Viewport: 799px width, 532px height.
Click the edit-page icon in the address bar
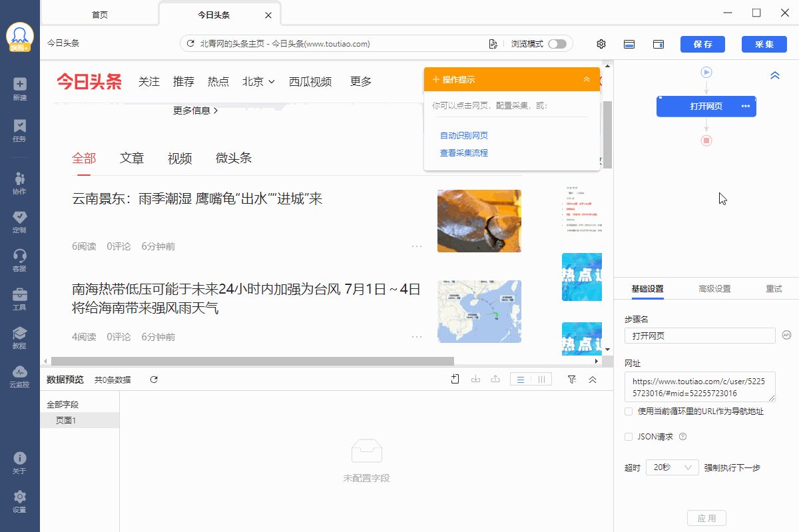tap(493, 44)
